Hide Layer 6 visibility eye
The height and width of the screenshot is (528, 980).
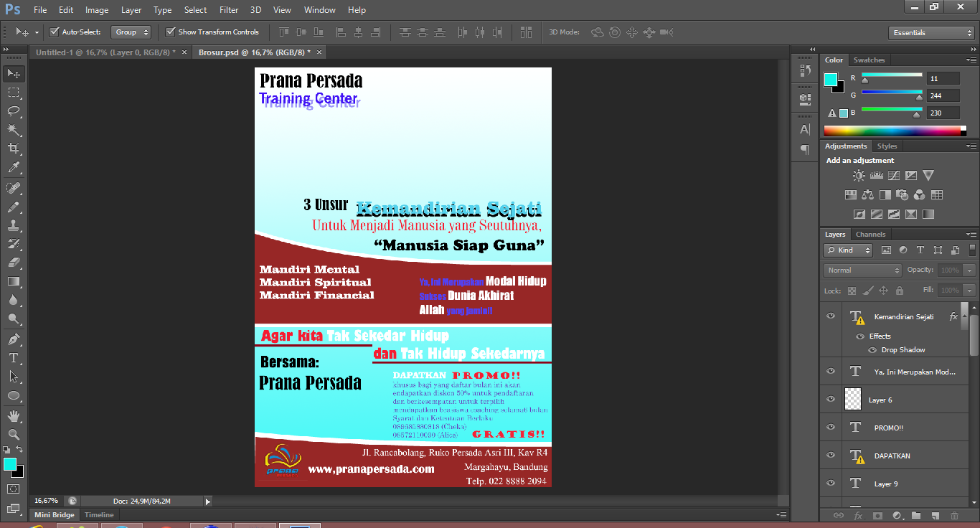(831, 399)
